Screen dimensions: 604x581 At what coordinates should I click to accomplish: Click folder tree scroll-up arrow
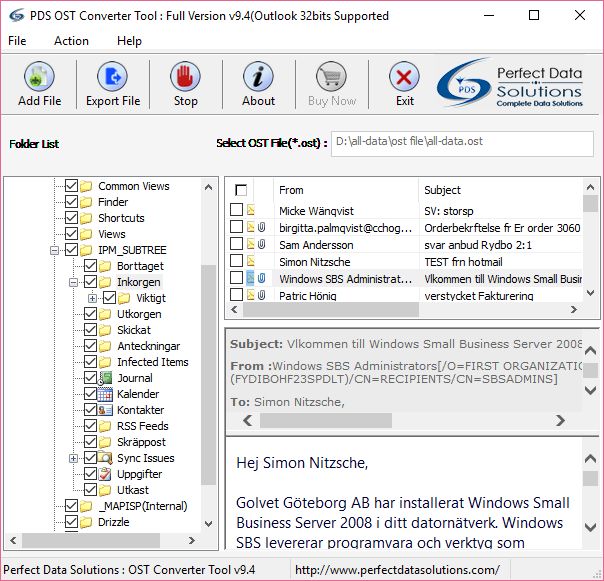(208, 187)
